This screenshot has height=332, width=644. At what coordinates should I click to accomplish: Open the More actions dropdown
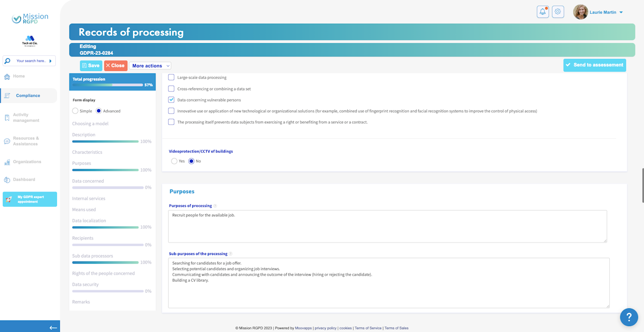point(150,66)
